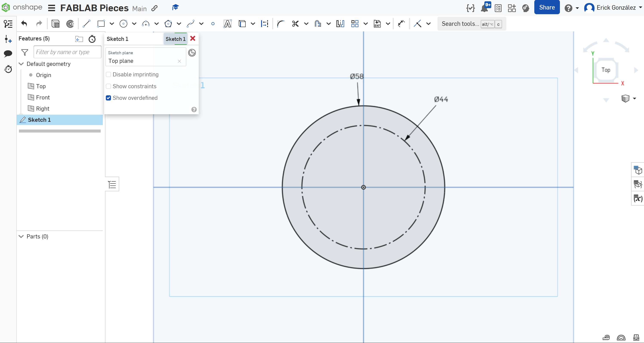Click the rollback bar below Sketch 1
The image size is (644, 343).
click(60, 131)
